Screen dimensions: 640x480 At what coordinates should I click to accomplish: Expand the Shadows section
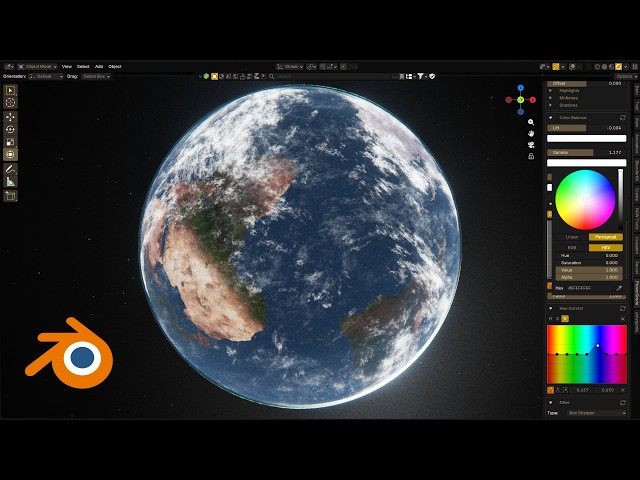pyautogui.click(x=551, y=105)
